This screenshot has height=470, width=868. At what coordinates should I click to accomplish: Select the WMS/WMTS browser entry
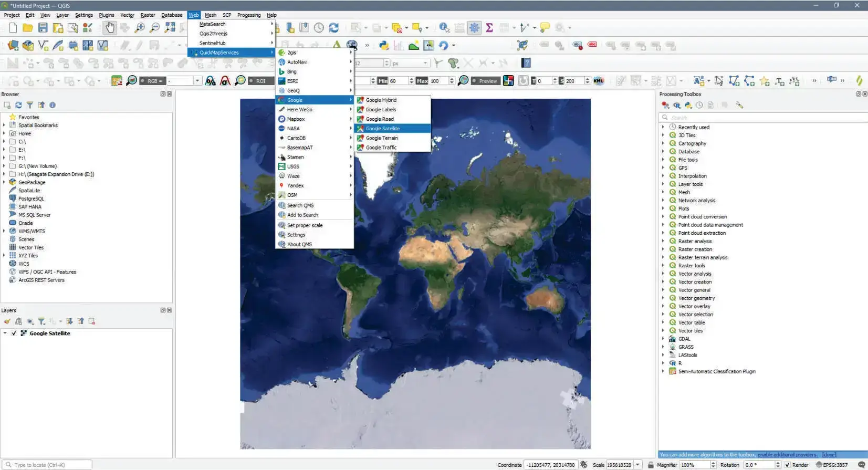[x=32, y=232]
